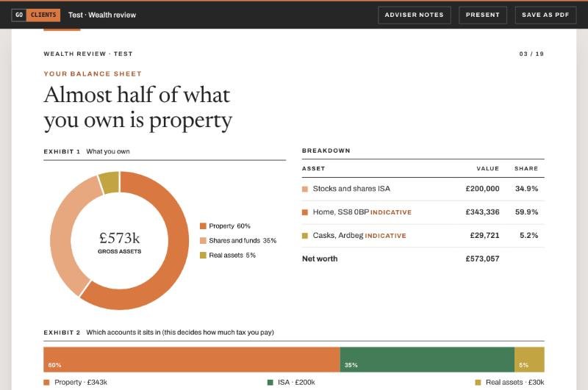Click the 03 / 19 page counter
Image resolution: width=588 pixels, height=390 pixels.
coord(531,54)
